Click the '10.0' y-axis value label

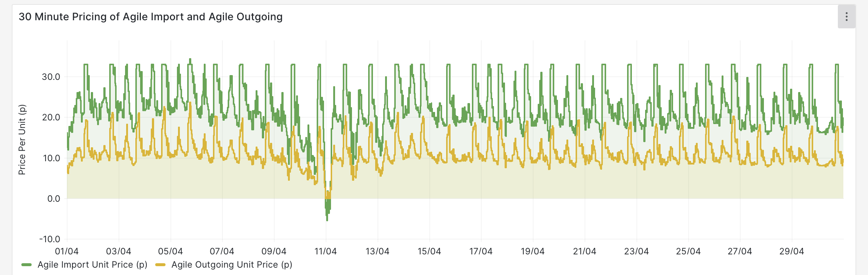pyautogui.click(x=51, y=158)
